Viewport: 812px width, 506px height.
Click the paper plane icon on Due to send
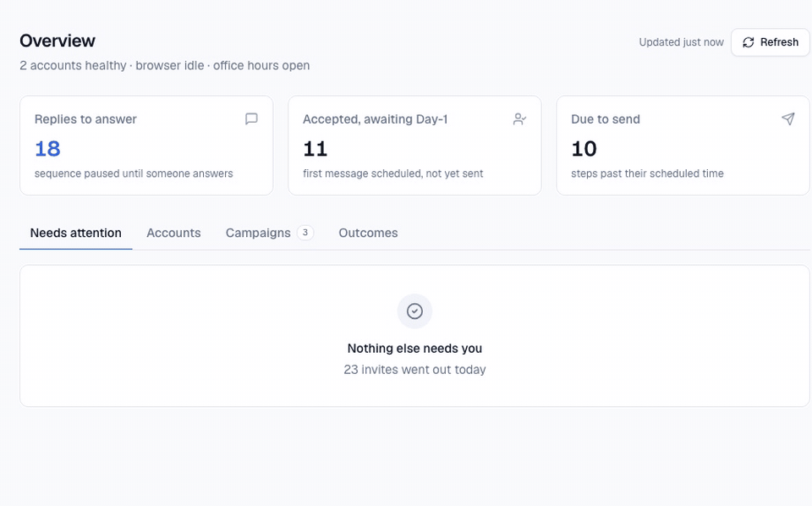tap(787, 119)
